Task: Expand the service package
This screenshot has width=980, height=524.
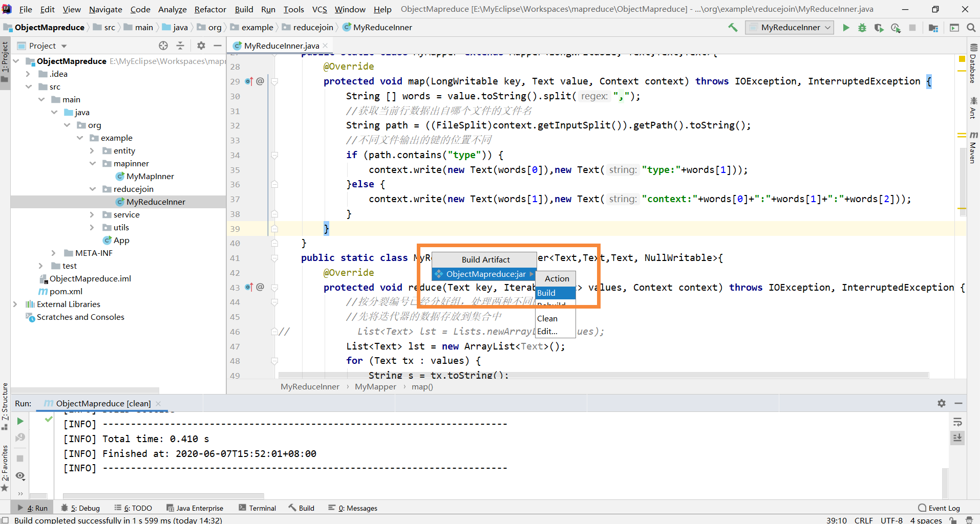Action: click(92, 215)
